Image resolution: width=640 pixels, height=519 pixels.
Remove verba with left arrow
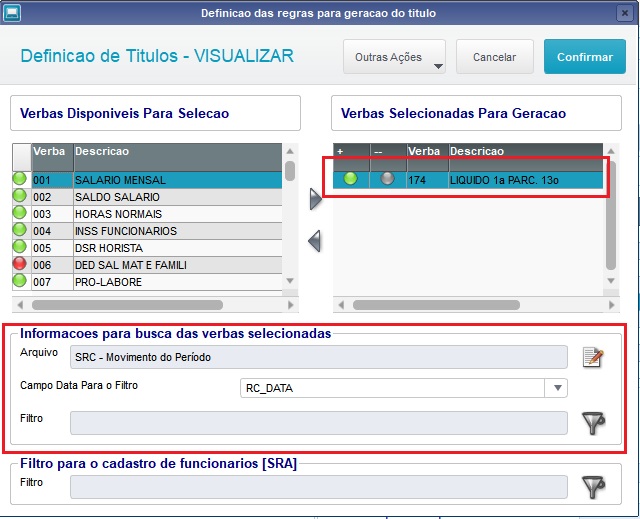coord(314,241)
